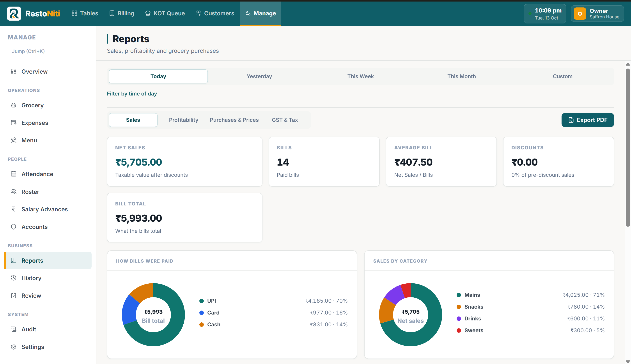Click the Card payment legend row
This screenshot has width=631, height=364.
click(273, 313)
